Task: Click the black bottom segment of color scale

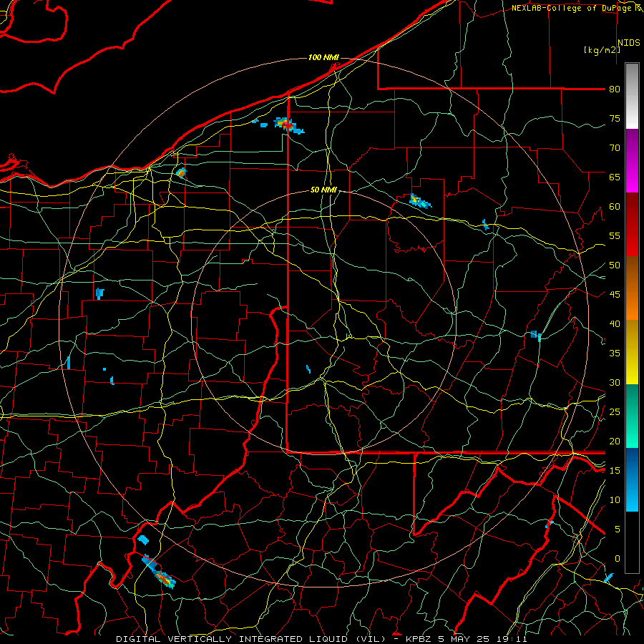Action: pos(632,542)
